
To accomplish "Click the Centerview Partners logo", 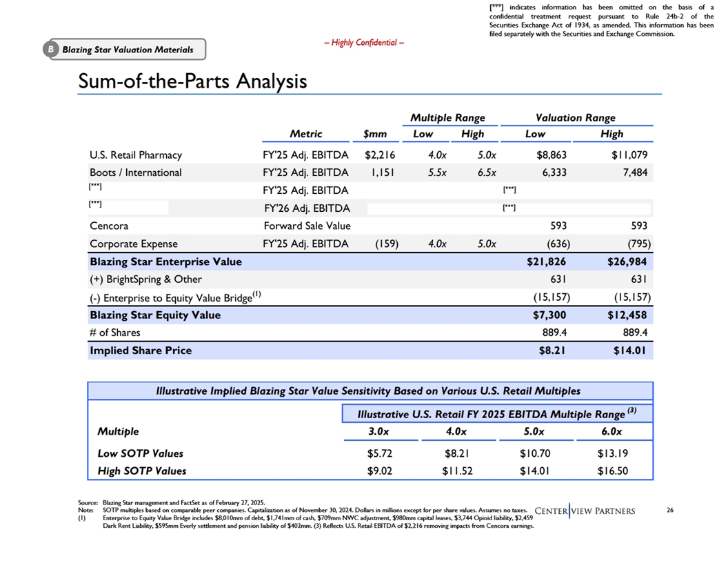I will (x=585, y=511).
